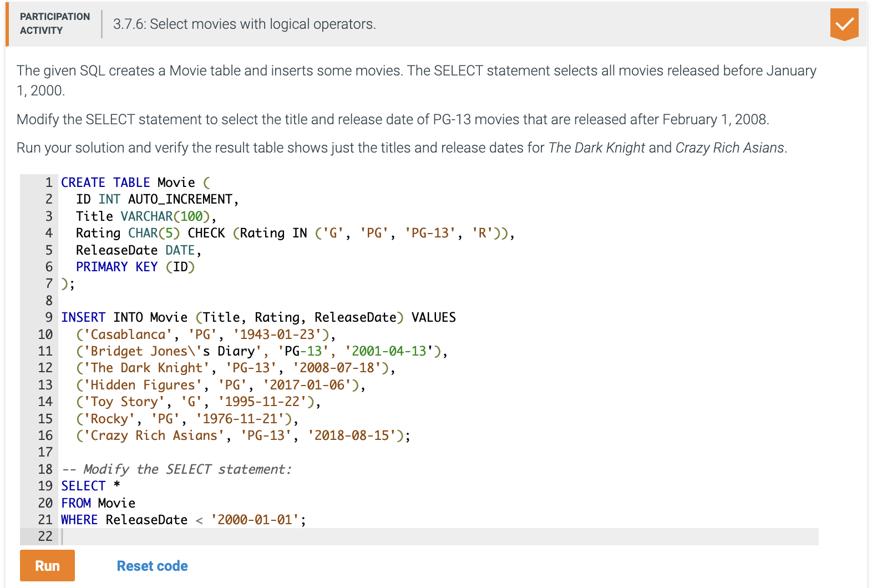Image resolution: width=872 pixels, height=588 pixels.
Task: Click the orange completion checkmark badge
Action: tap(844, 24)
